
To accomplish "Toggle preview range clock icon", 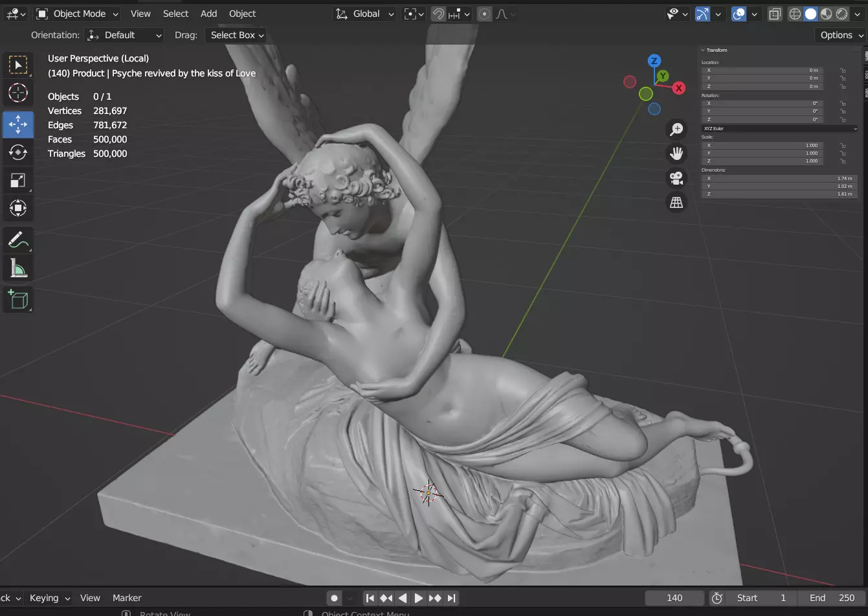I will coord(717,598).
